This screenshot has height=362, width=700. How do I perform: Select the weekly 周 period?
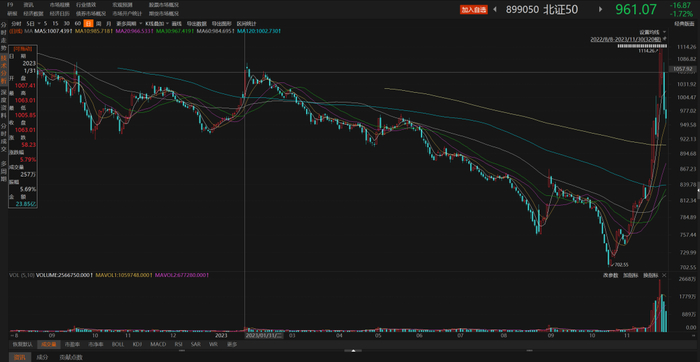coord(98,23)
